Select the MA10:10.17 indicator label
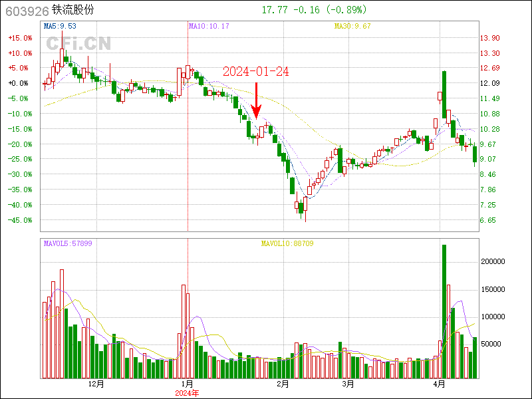This screenshot has height=399, width=532. coord(209,26)
